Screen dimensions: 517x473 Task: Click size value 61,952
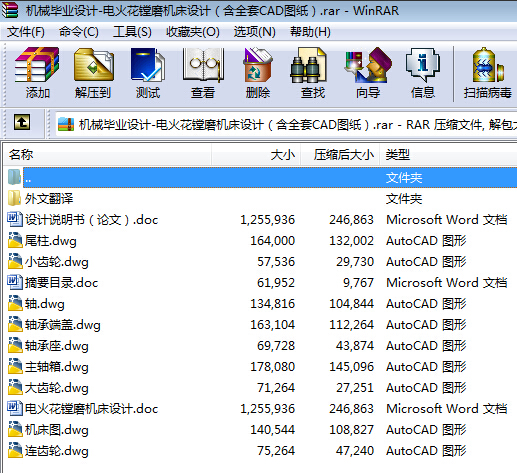276,283
